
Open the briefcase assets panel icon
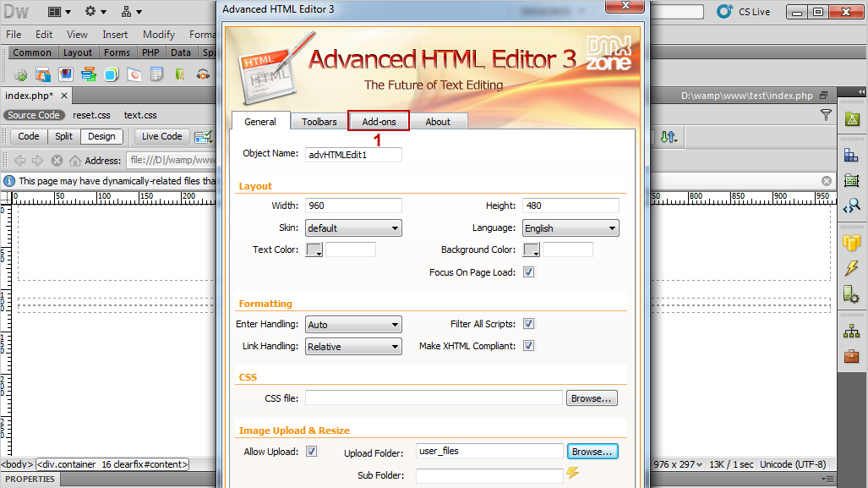click(851, 355)
